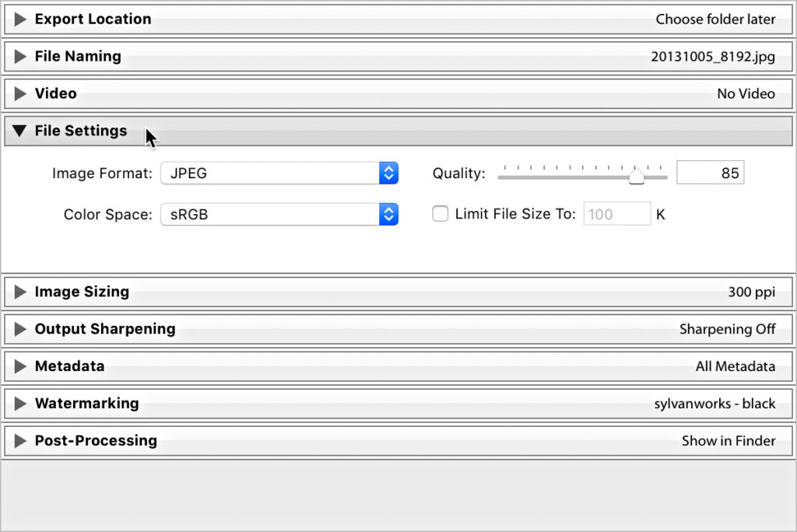The height and width of the screenshot is (532, 797).
Task: Click the 'No Video' summary text
Action: click(x=746, y=93)
